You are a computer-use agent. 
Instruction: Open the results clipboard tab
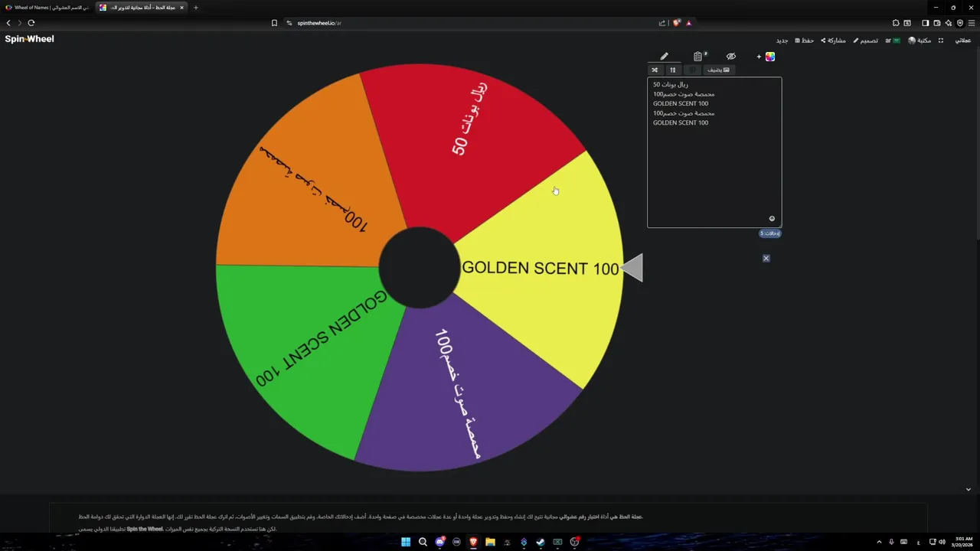(x=698, y=57)
